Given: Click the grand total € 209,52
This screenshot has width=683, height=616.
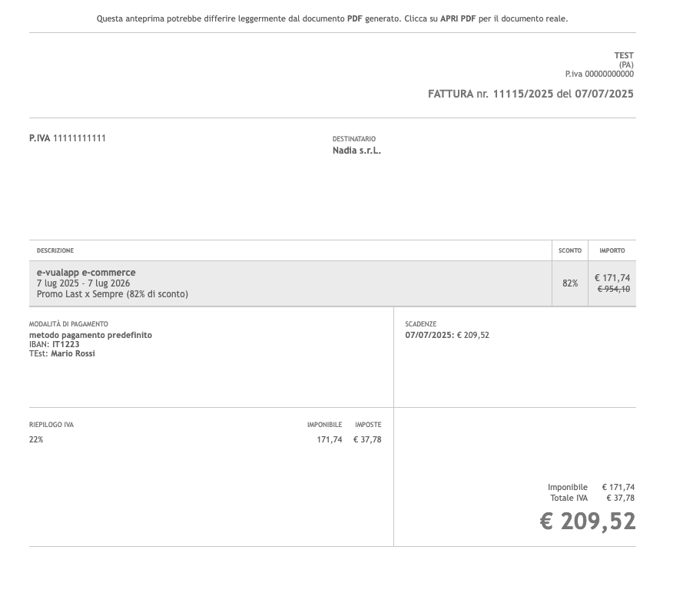Looking at the screenshot, I should click(588, 521).
